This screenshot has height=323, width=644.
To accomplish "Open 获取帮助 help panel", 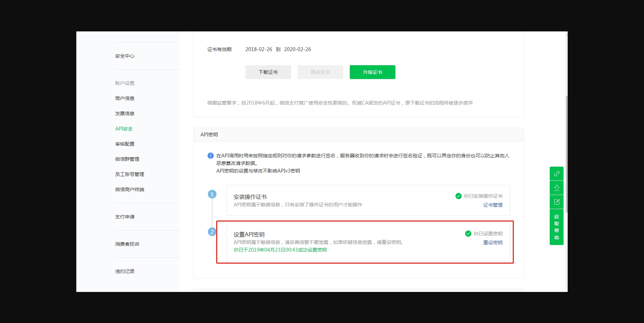I will pyautogui.click(x=556, y=227).
